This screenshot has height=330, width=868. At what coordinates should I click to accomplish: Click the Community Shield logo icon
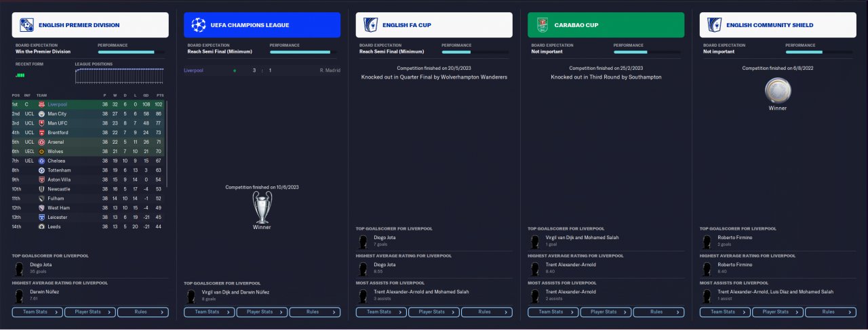click(x=715, y=25)
